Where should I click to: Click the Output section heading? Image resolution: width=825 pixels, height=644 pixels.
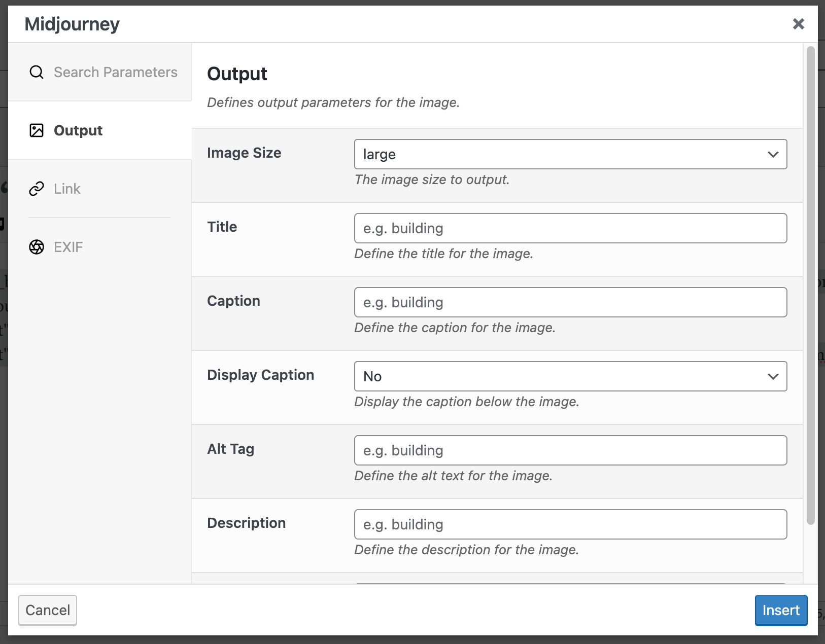[237, 74]
